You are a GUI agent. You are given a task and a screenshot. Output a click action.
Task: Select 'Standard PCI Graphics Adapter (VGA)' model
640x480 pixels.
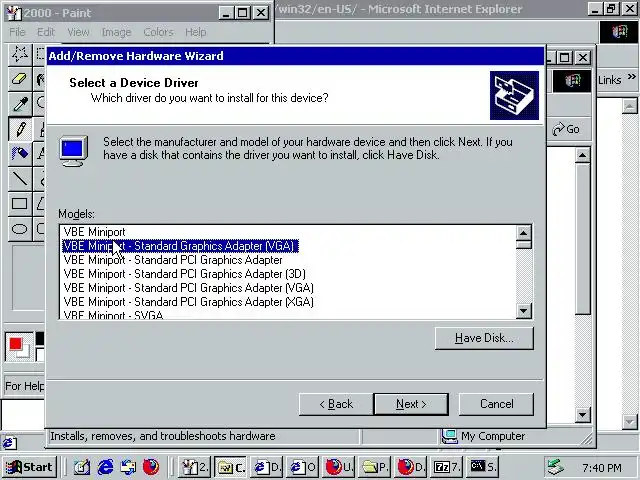click(189, 288)
